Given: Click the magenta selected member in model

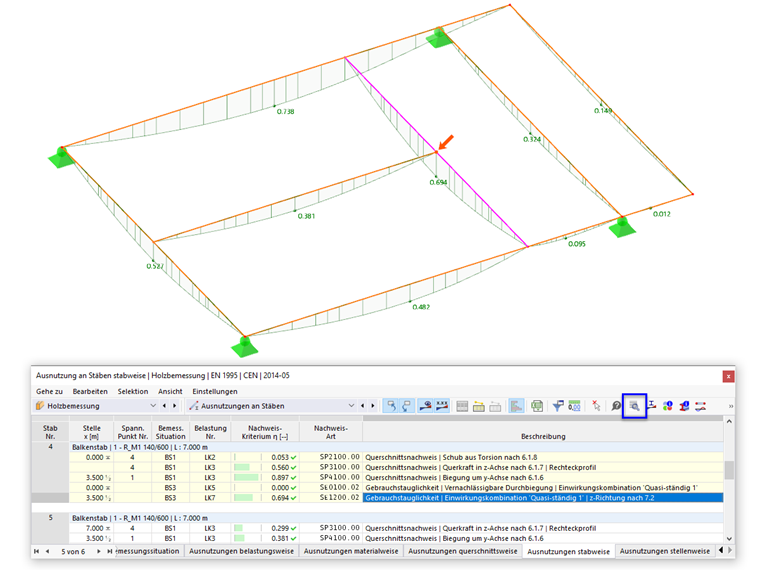Looking at the screenshot, I should pyautogui.click(x=436, y=152).
